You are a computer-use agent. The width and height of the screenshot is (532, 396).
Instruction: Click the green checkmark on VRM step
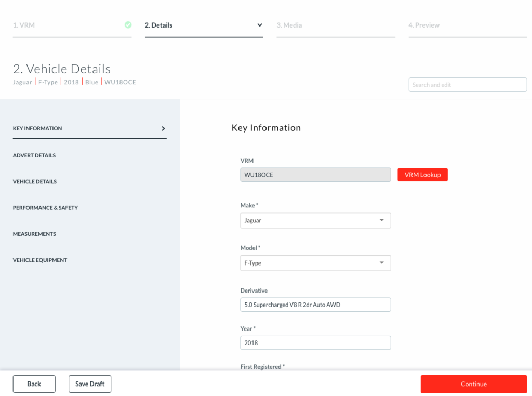(x=128, y=25)
